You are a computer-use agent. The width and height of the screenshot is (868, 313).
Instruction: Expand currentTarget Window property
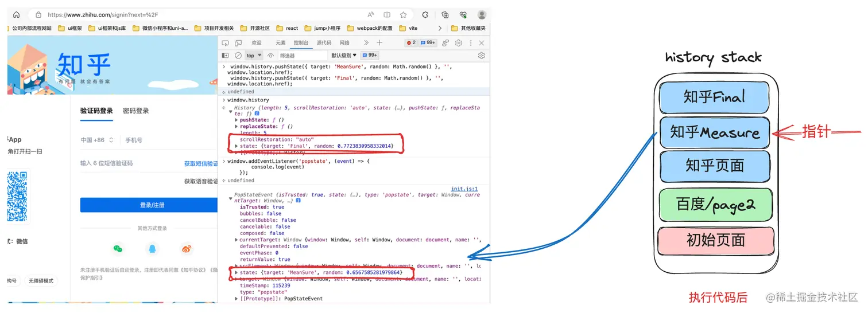point(237,240)
